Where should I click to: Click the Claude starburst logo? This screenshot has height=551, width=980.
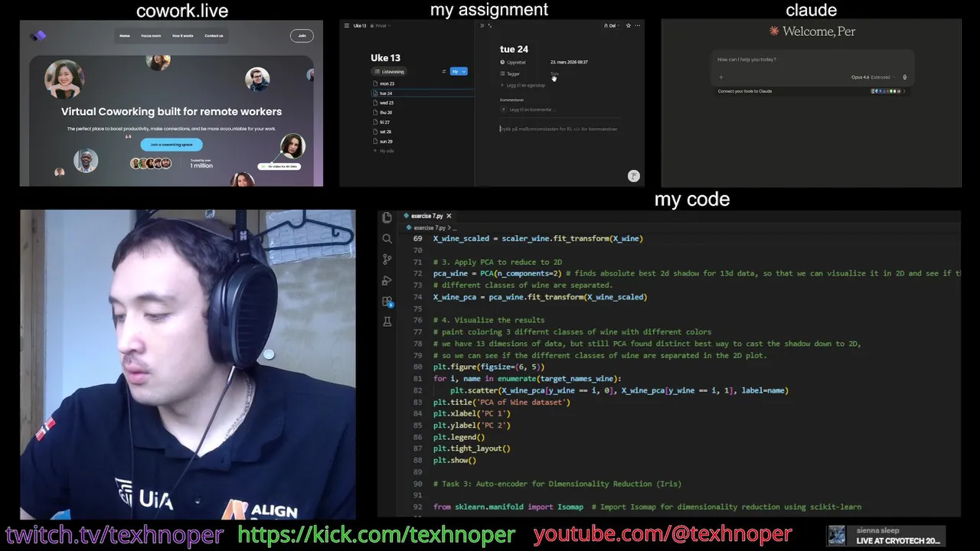(774, 31)
